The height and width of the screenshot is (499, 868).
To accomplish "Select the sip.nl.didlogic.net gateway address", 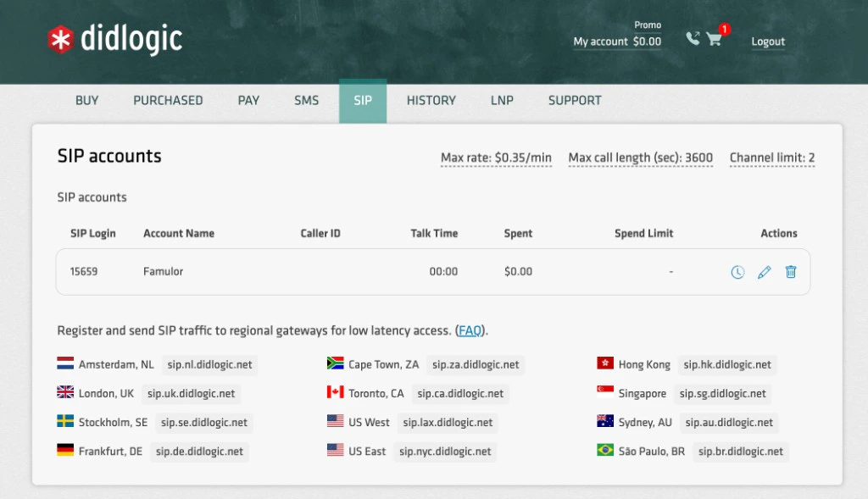I will click(210, 364).
